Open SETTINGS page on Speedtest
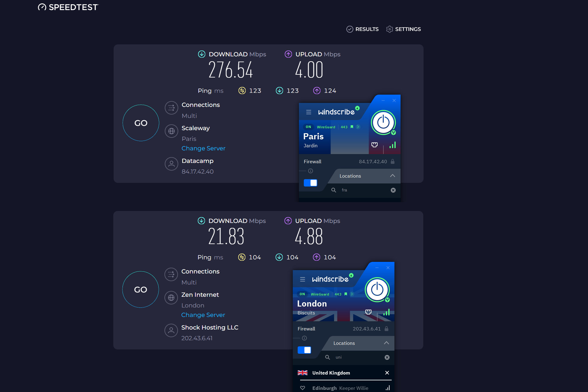 click(x=403, y=29)
